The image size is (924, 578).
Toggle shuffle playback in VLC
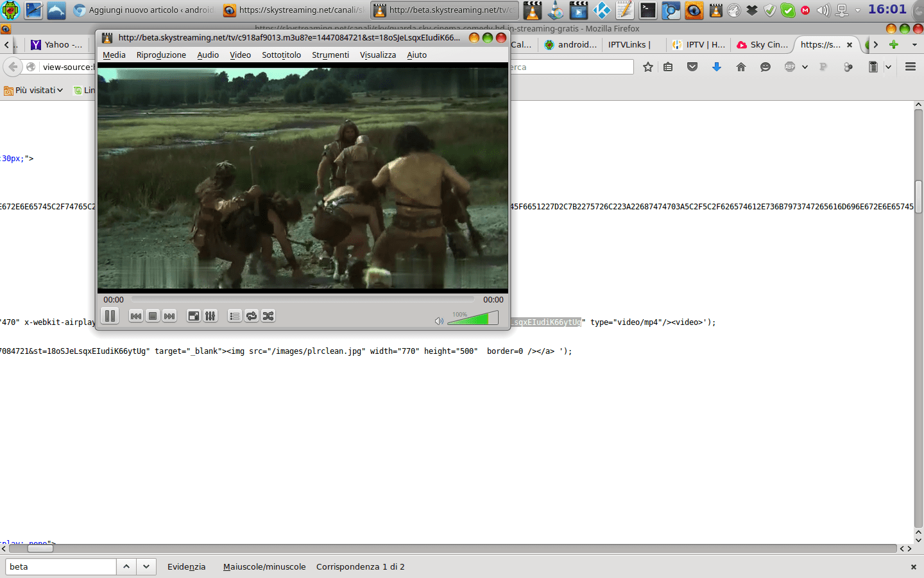(268, 316)
